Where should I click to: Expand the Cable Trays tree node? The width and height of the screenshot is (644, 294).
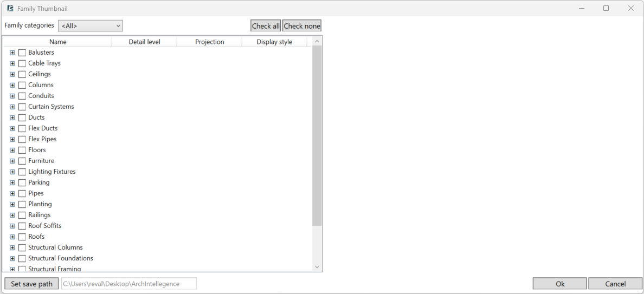(12, 63)
